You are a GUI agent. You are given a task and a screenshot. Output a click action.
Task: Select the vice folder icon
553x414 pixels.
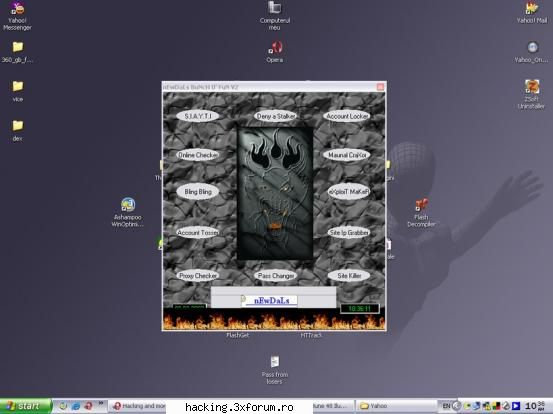tap(18, 91)
